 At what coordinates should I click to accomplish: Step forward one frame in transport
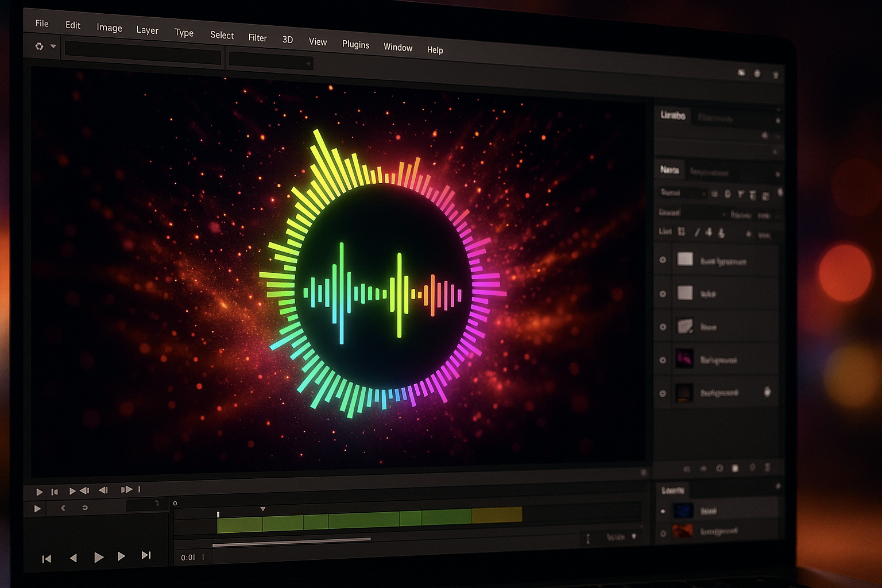[121, 556]
